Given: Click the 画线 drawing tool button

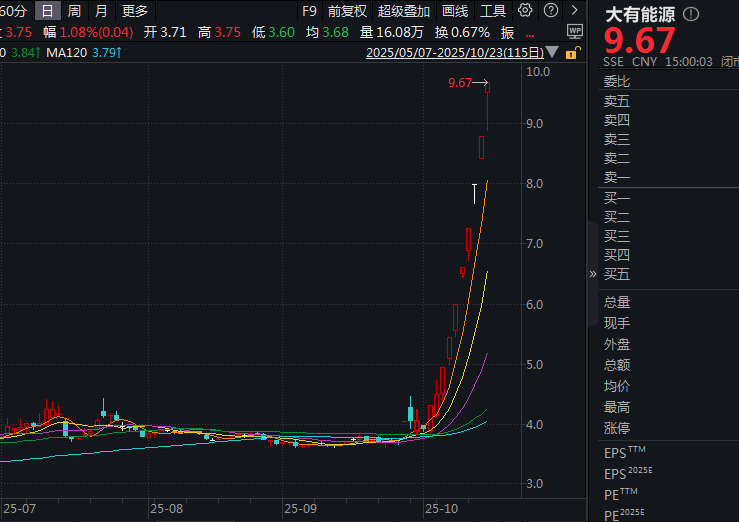Looking at the screenshot, I should click(455, 11).
